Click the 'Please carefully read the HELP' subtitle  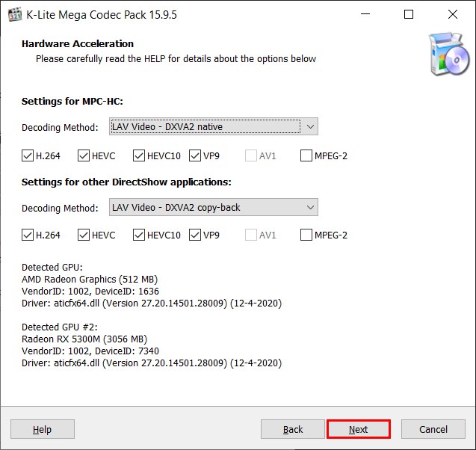(x=176, y=59)
